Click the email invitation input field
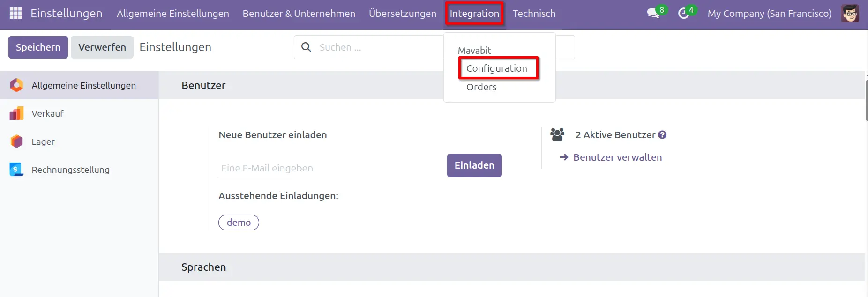868x297 pixels. [x=328, y=167]
